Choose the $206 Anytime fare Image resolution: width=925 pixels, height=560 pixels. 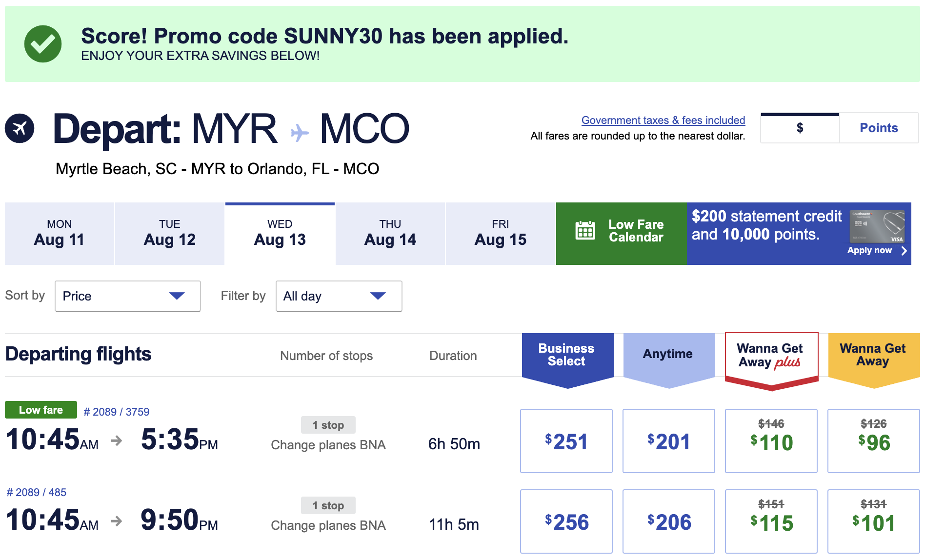coord(669,521)
